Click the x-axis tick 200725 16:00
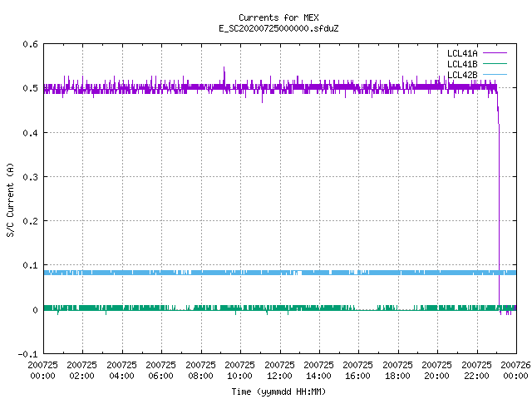The image size is (532, 399). (358, 371)
